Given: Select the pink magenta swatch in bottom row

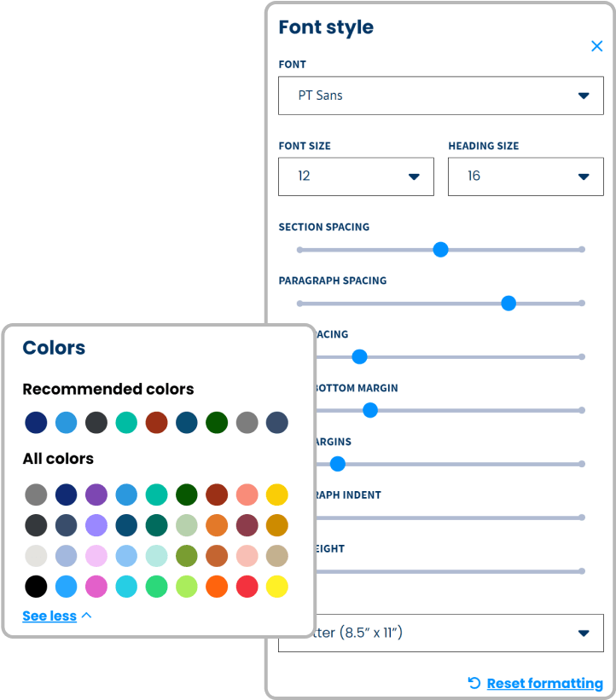Looking at the screenshot, I should point(96,586).
